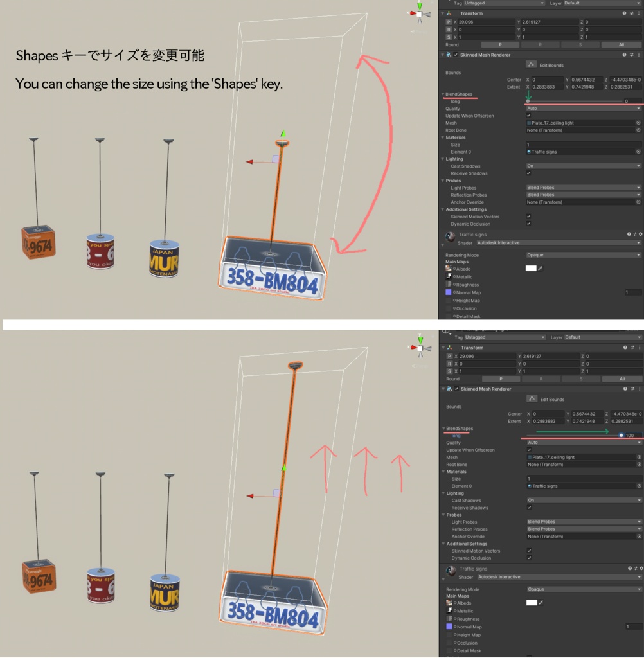
Task: Click the Albedo eyedropper icon in the lower inspector
Action: pyautogui.click(x=541, y=602)
